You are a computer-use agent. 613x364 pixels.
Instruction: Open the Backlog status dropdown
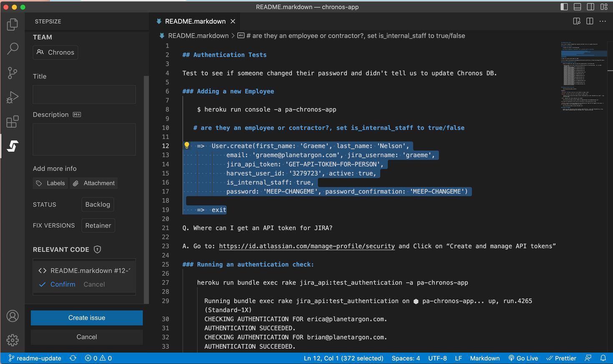tap(98, 204)
